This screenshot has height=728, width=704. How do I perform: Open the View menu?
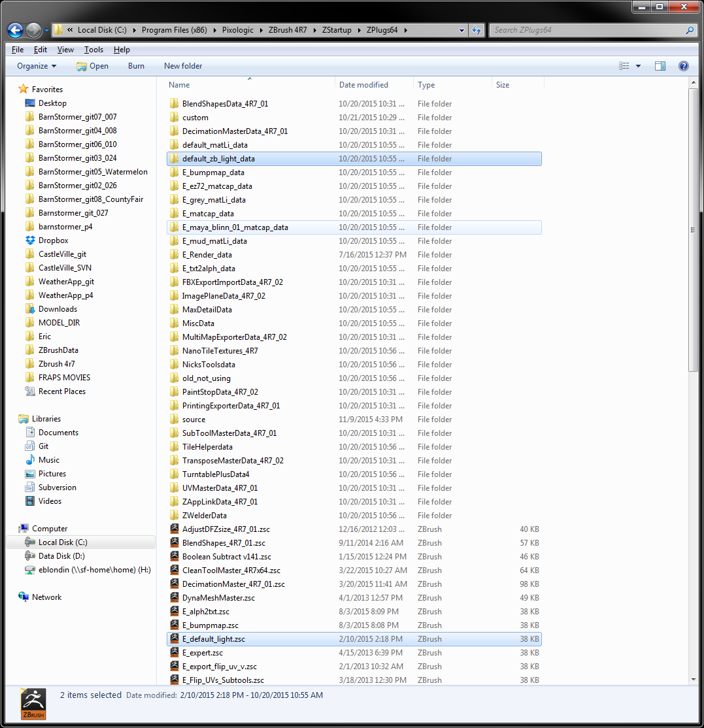[65, 50]
